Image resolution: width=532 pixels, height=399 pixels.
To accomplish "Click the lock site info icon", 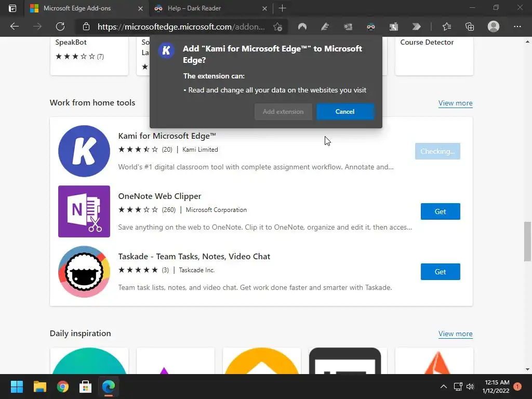I will (x=86, y=26).
